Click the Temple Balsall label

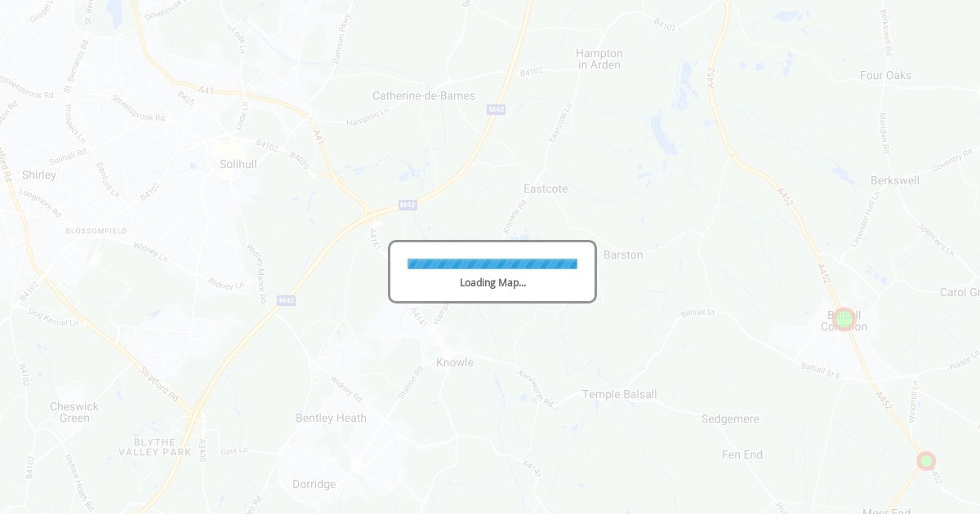click(x=619, y=394)
